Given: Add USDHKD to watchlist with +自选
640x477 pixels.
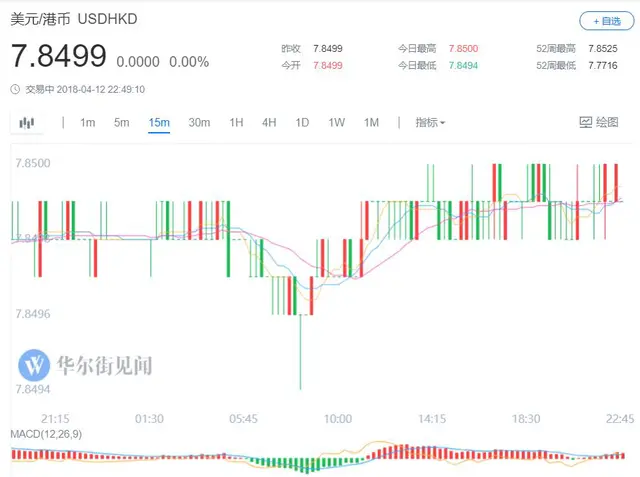Looking at the screenshot, I should click(607, 21).
